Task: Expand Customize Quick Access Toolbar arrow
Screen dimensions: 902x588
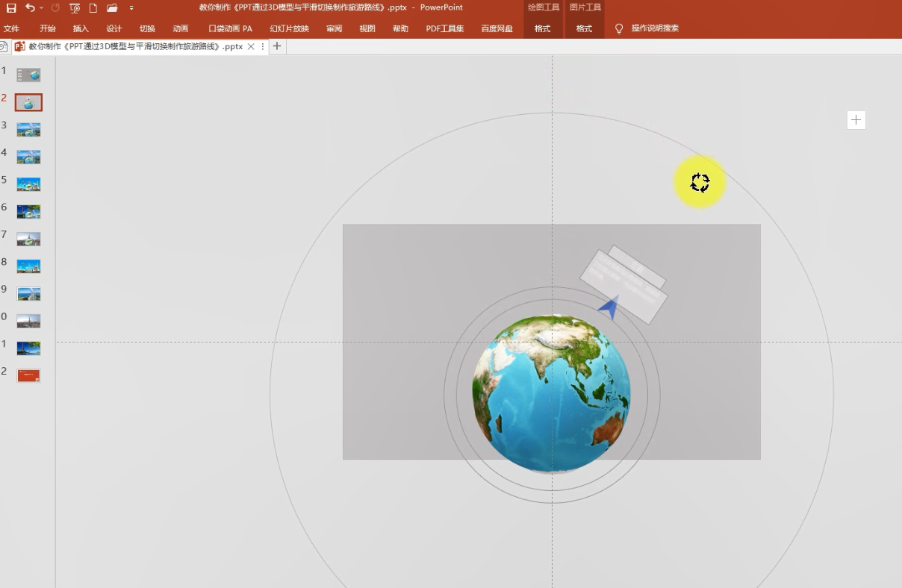Action: point(131,8)
